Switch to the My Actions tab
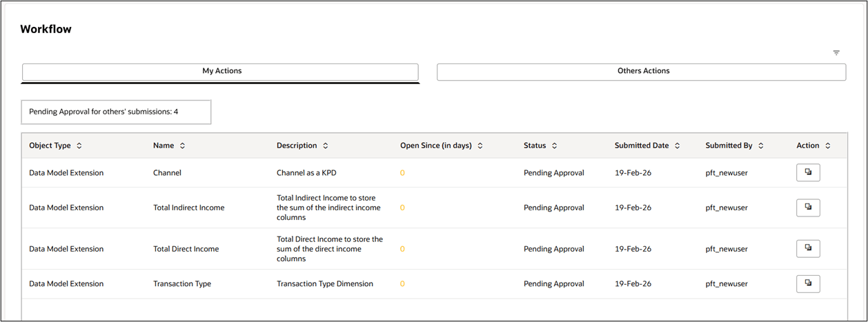 click(x=221, y=72)
